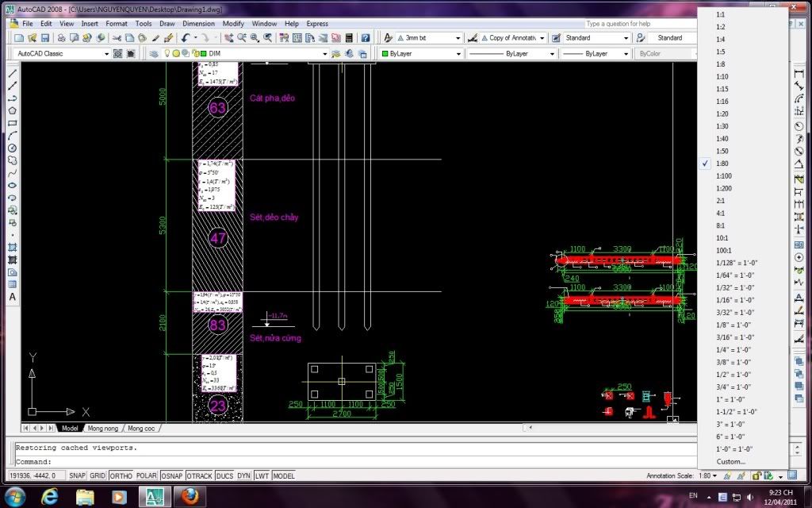This screenshot has width=812, height=508.
Task: Click the Plot printer icon
Action: 61,38
